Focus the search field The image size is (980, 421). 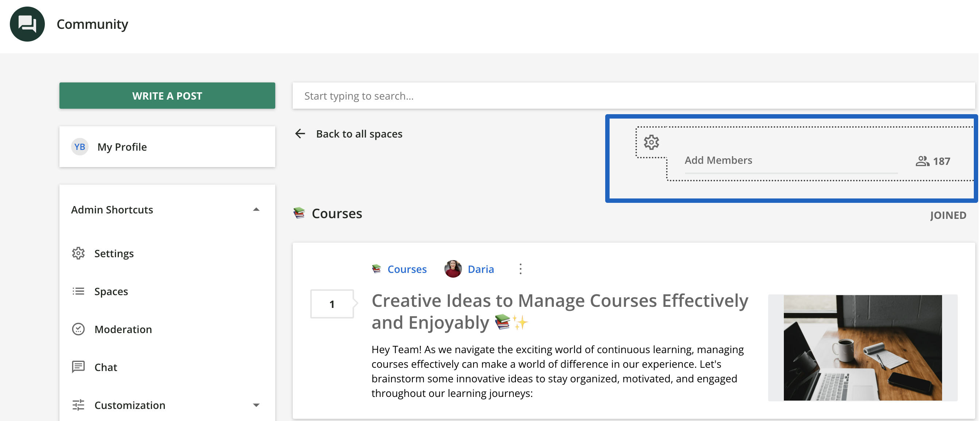coord(633,96)
